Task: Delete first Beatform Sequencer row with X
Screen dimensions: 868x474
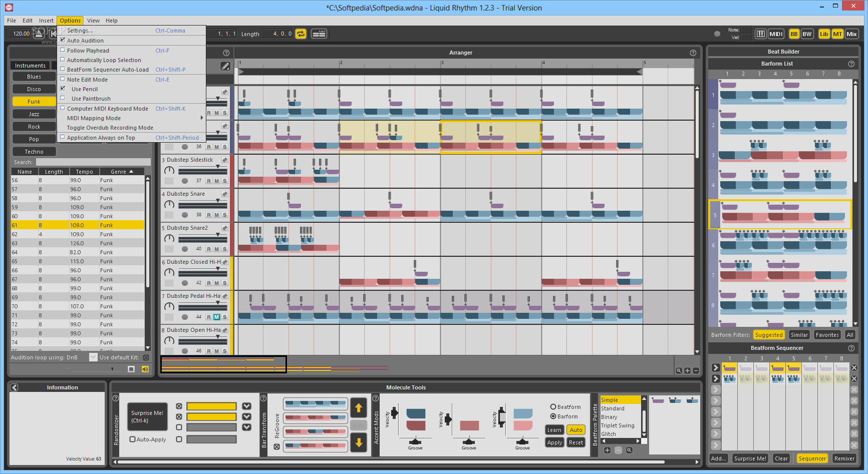Action: click(x=854, y=367)
